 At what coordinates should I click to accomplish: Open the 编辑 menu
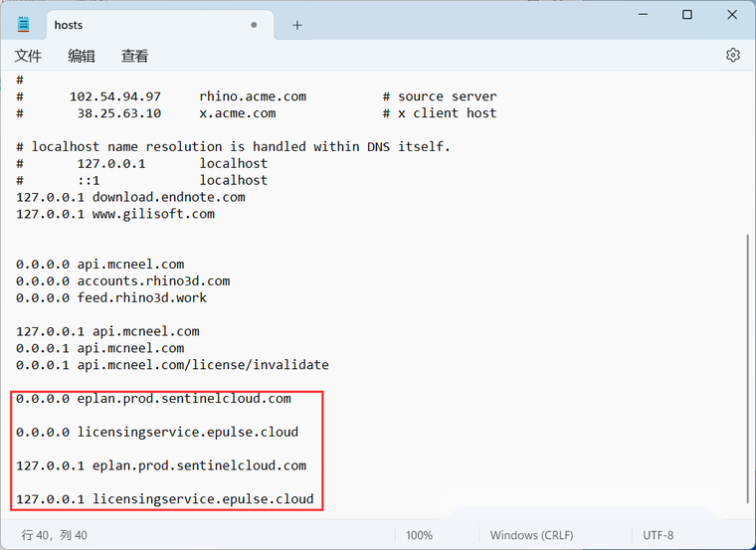[81, 56]
